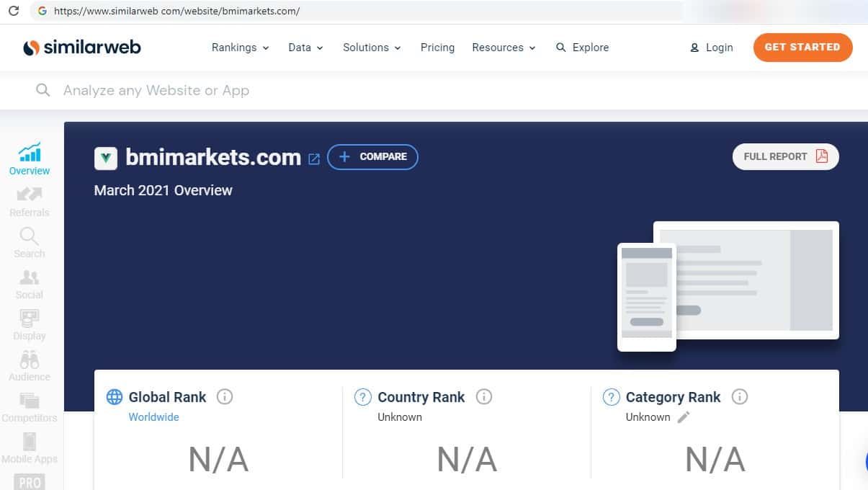Click the Login link
The width and height of the screenshot is (868, 490).
click(x=711, y=48)
